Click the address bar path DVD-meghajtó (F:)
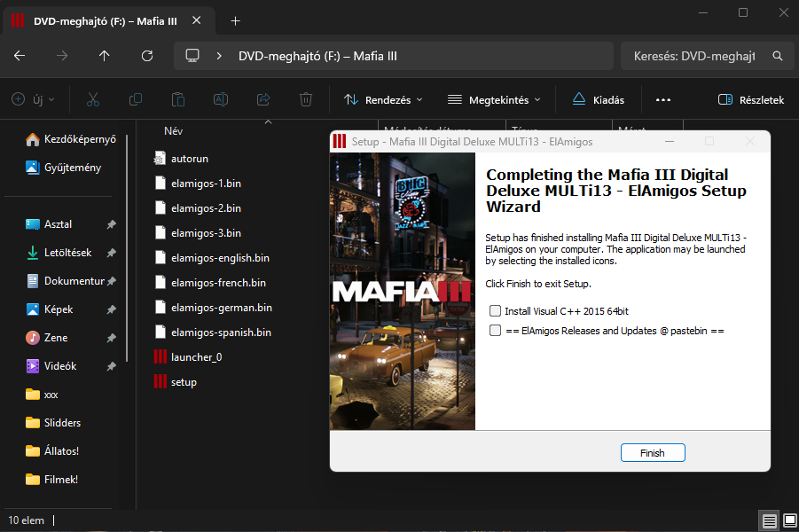Screen dimensions: 799x532 (317, 56)
